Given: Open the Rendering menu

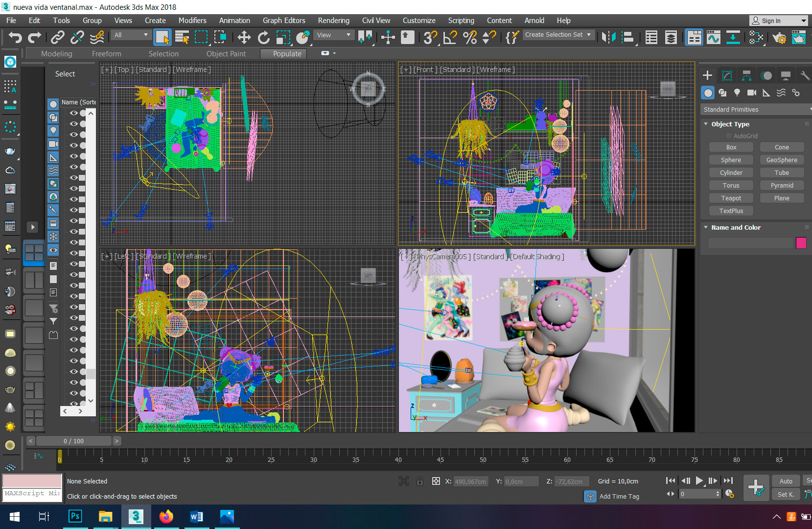Looking at the screenshot, I should pos(333,21).
